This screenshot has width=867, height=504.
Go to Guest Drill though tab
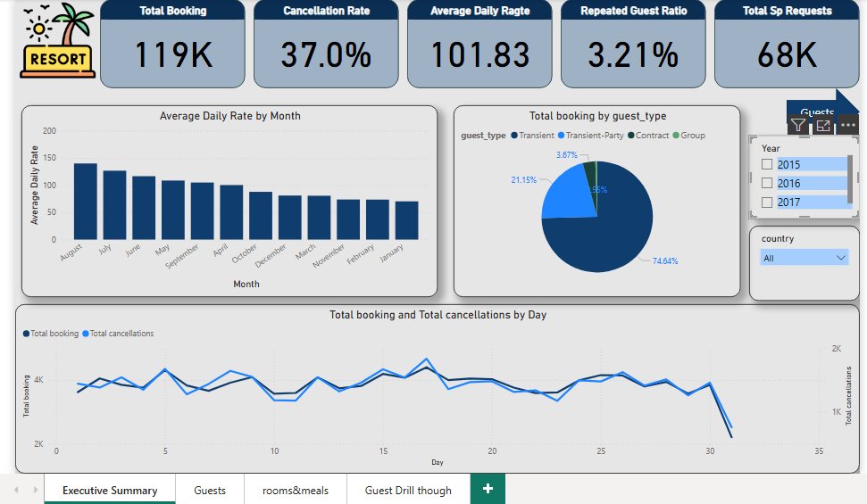pos(408,490)
